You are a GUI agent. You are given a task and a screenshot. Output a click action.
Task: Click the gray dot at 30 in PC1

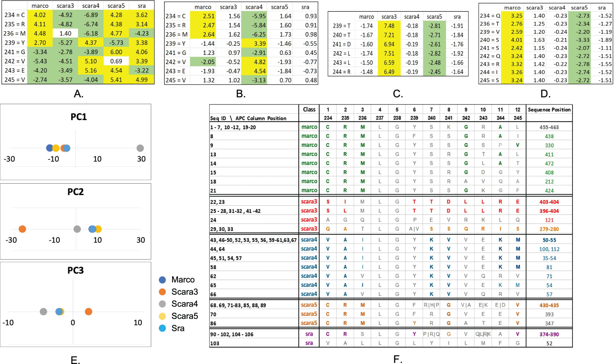(140, 148)
